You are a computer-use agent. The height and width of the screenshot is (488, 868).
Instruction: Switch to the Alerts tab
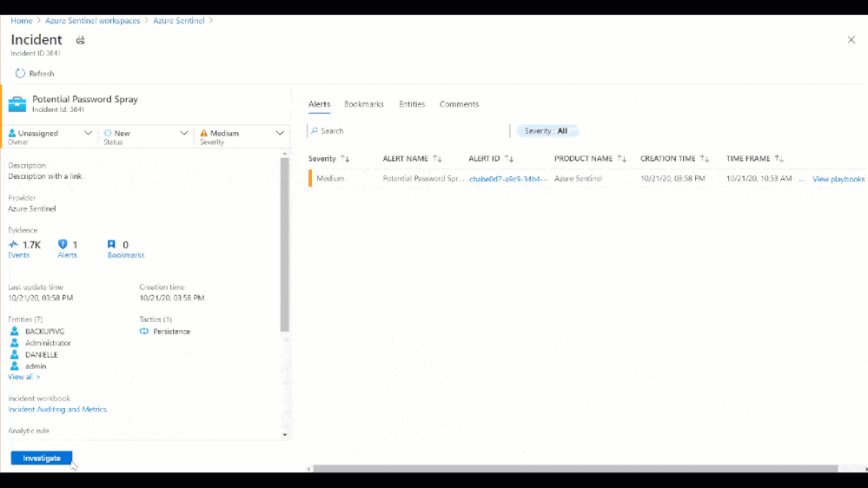coord(320,104)
